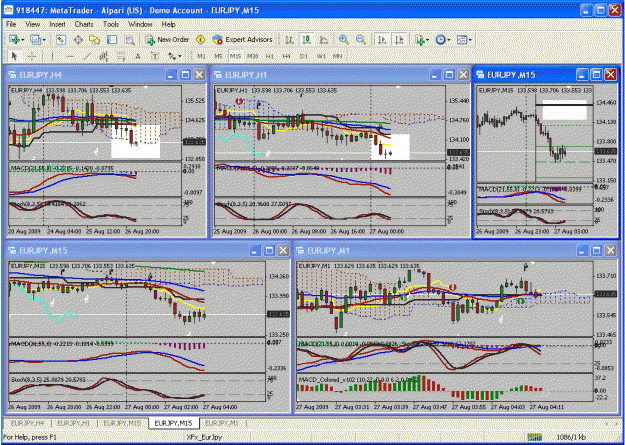This screenshot has height=445, width=625.
Task: Select the Fibonacci retracement tool
Action: (121, 56)
